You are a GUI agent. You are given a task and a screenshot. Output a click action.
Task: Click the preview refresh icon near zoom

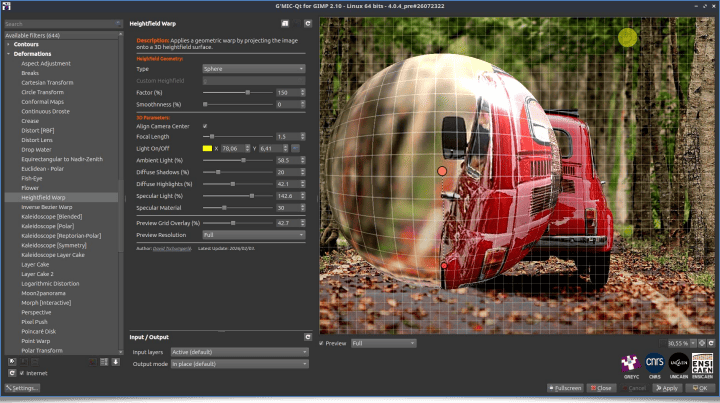tap(711, 343)
